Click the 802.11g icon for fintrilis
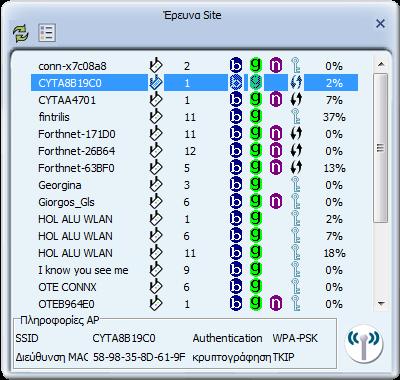The image size is (400, 380). (x=256, y=116)
